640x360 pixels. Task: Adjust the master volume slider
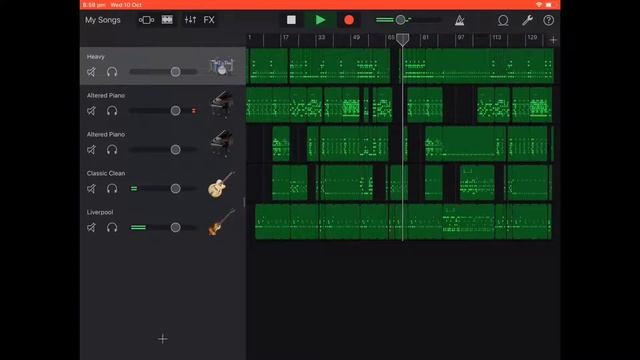[409, 20]
